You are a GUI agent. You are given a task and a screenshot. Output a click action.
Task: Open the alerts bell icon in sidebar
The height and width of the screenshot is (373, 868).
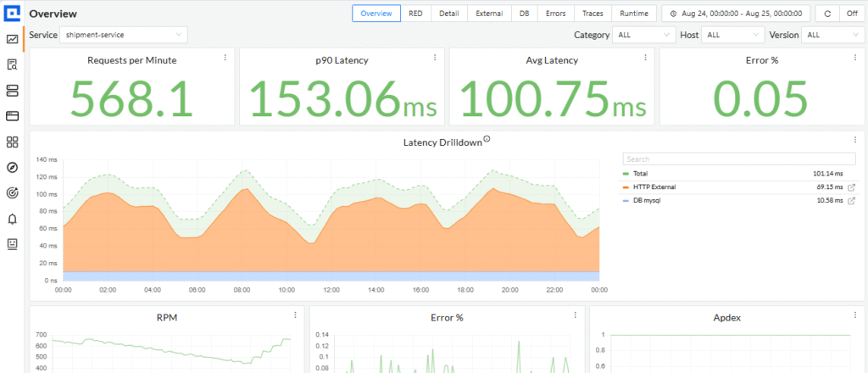12,219
